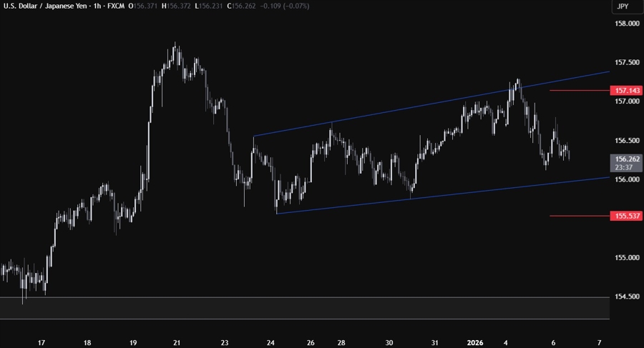This screenshot has width=644, height=348.
Task: Click the open value O156.371
Action: coord(142,6)
